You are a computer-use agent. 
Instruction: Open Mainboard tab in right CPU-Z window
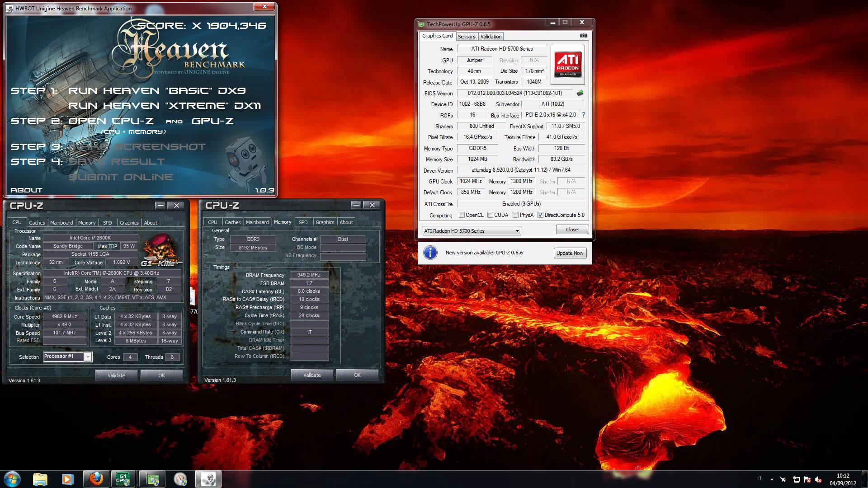(257, 222)
